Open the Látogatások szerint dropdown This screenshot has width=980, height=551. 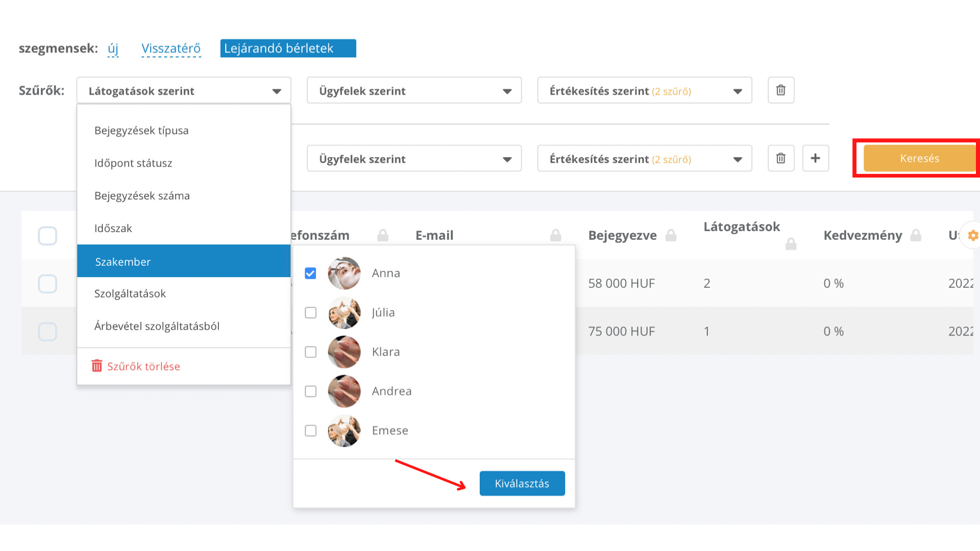184,91
